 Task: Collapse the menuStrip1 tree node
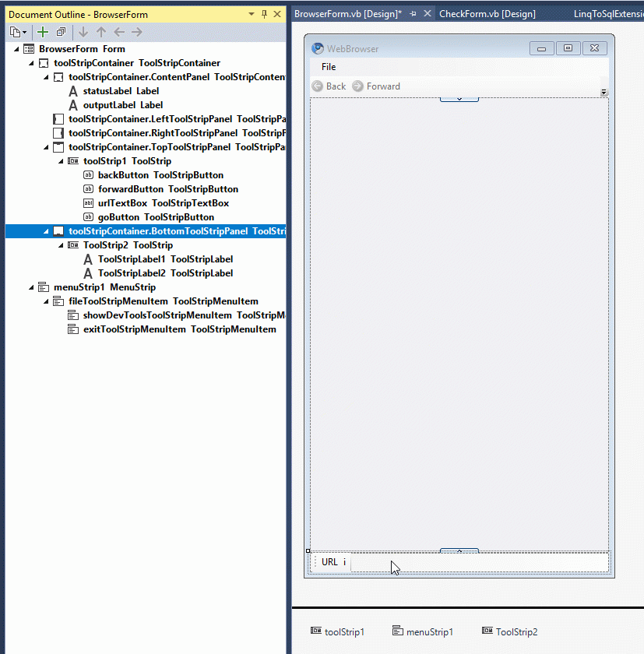point(31,287)
